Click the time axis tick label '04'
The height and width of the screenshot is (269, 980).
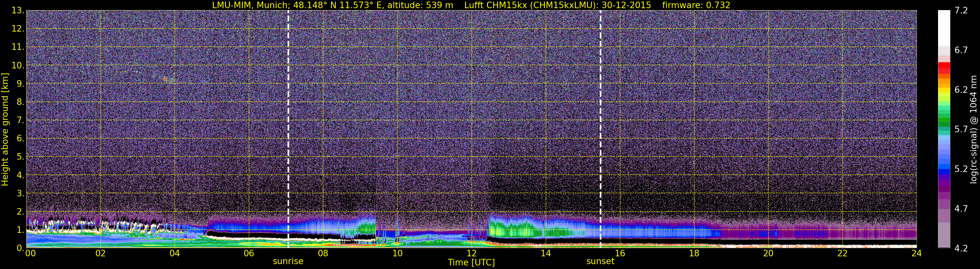click(x=175, y=253)
